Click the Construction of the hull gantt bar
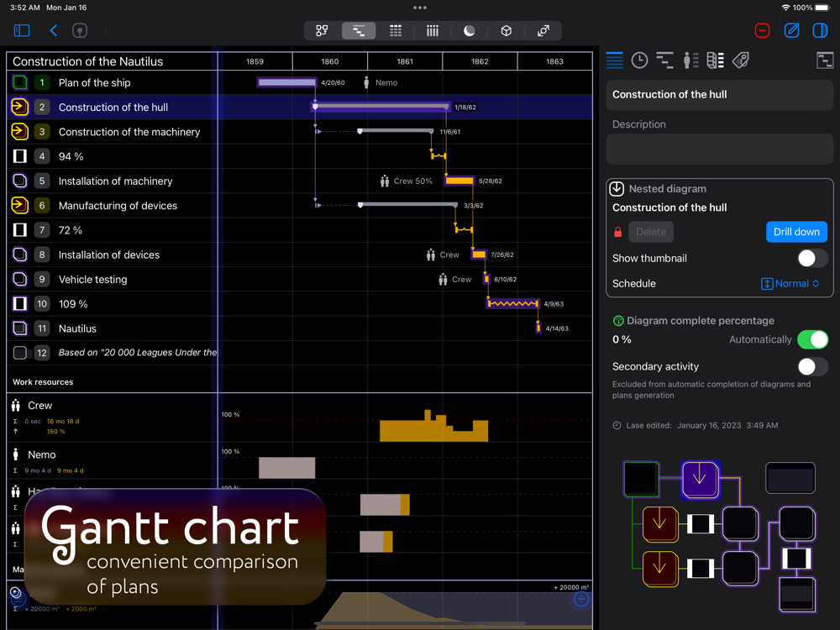The width and height of the screenshot is (840, 630). click(381, 107)
